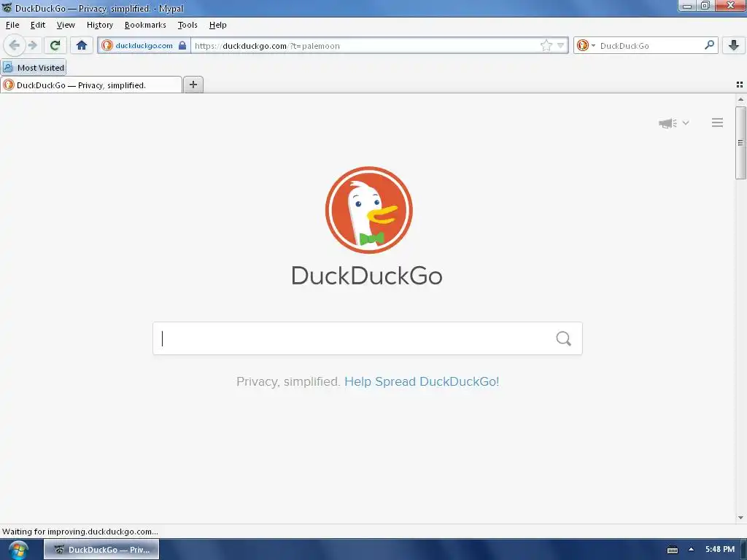
Task: Open the Windows Start menu orb
Action: click(x=18, y=550)
